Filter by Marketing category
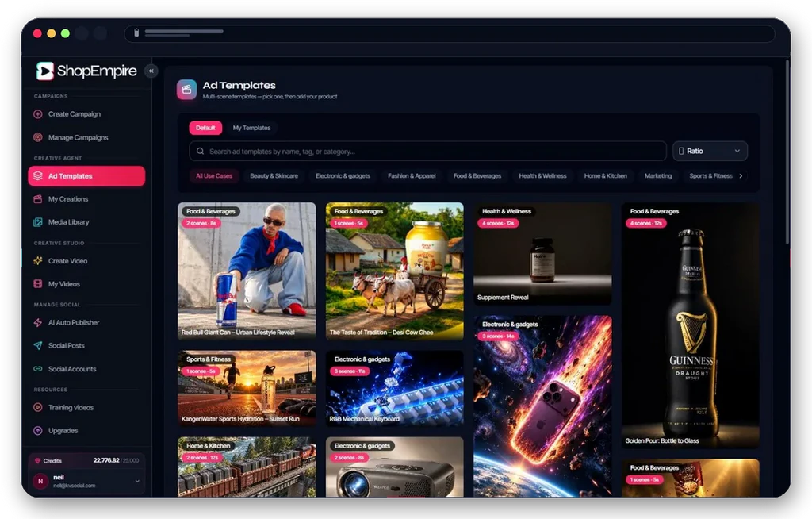Screen dimensions: 812x519 pyautogui.click(x=658, y=175)
